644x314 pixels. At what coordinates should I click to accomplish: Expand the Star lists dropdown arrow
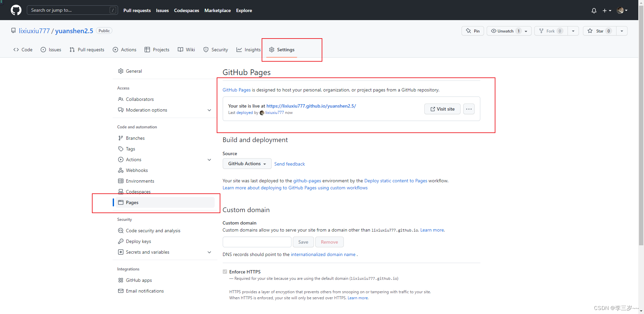coord(622,31)
